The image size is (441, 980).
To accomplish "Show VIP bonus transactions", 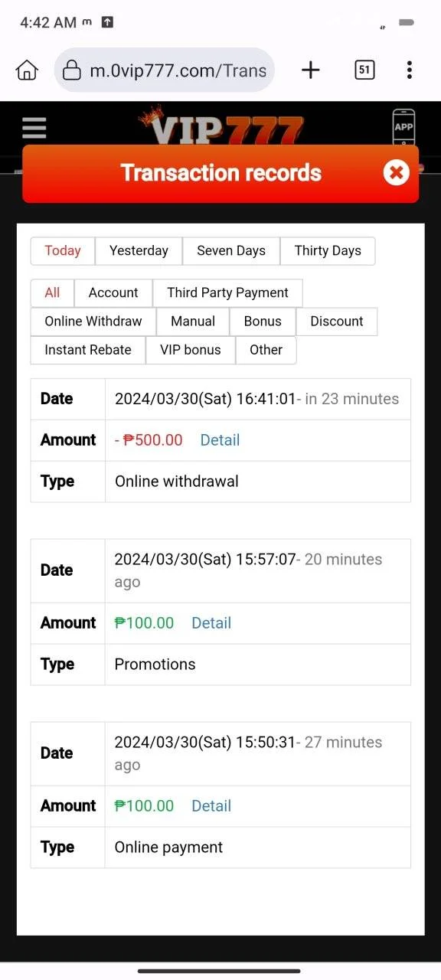I will tap(191, 350).
